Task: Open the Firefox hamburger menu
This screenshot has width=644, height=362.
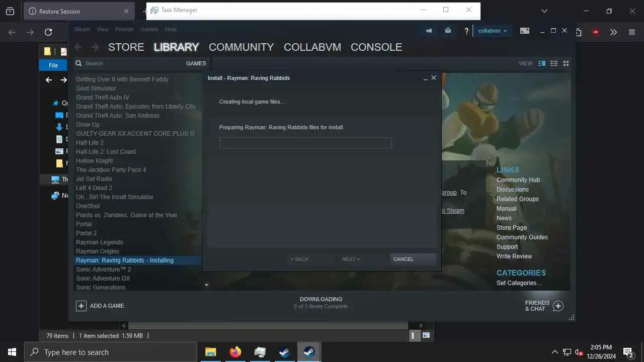Action: point(632,32)
